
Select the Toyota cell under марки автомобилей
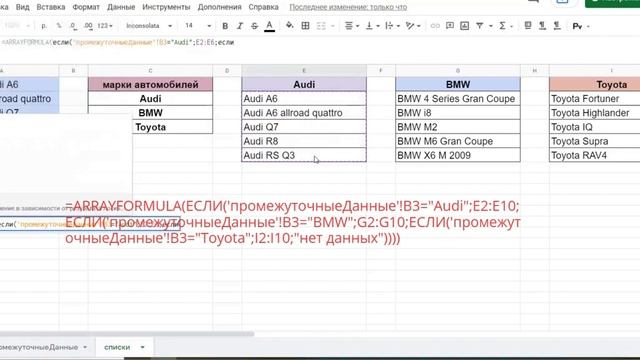tap(150, 127)
